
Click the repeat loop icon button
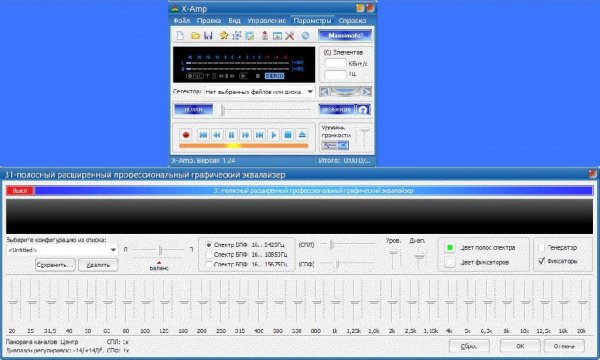(363, 110)
